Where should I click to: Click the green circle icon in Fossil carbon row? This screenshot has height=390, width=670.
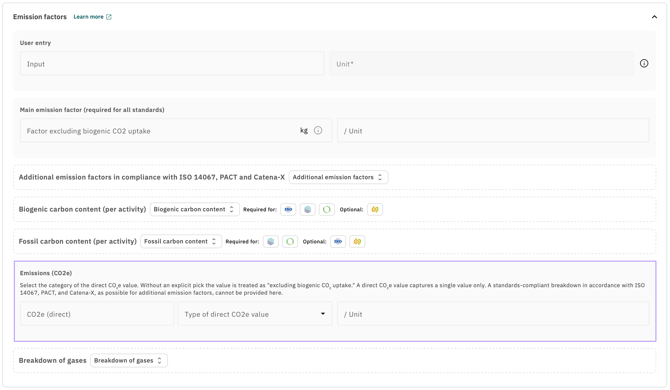coord(290,241)
